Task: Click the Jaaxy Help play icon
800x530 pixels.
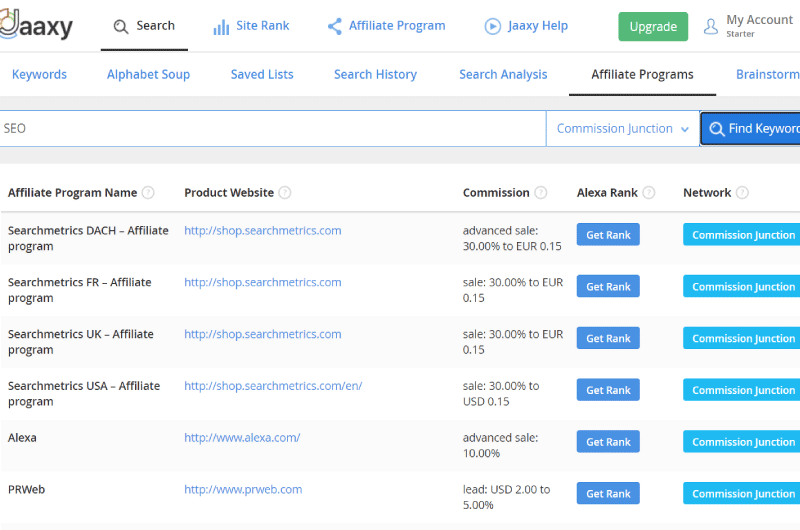Action: tap(492, 26)
